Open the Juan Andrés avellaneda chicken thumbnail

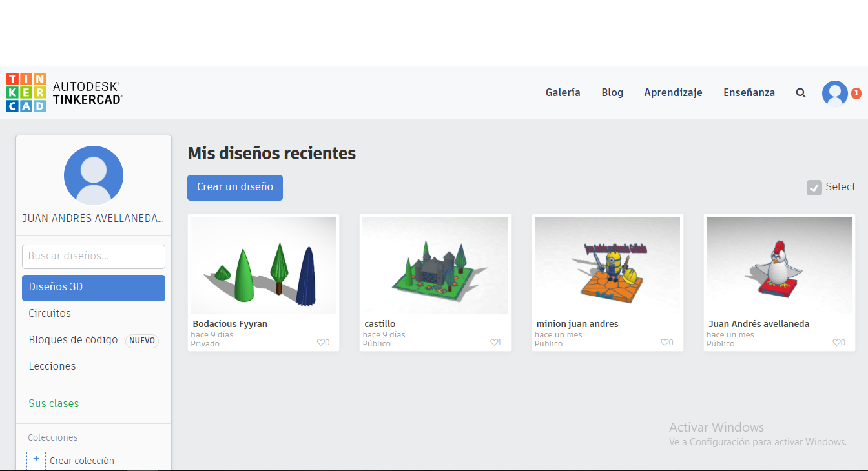779,265
